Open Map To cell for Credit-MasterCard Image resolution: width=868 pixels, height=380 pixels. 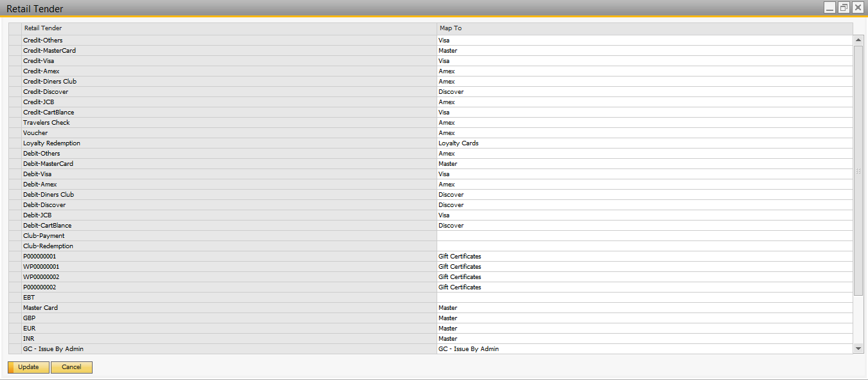pos(645,51)
